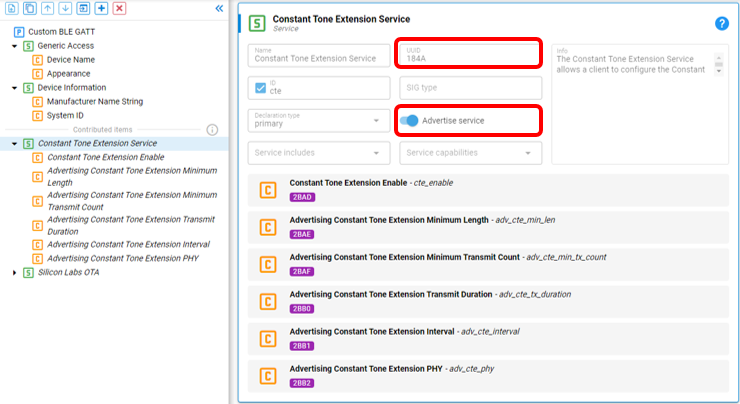
Task: Select Advertising Constant Tone Extension Transmit Duration in tree
Action: pyautogui.click(x=131, y=226)
